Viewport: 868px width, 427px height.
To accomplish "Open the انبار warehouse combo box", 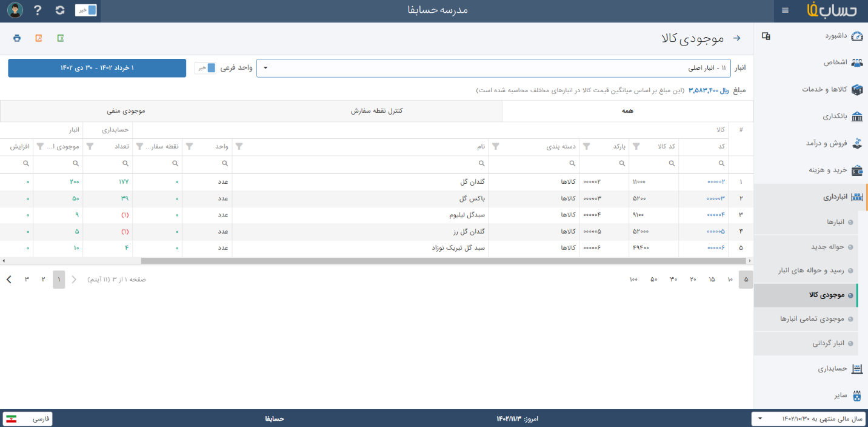I will click(493, 68).
